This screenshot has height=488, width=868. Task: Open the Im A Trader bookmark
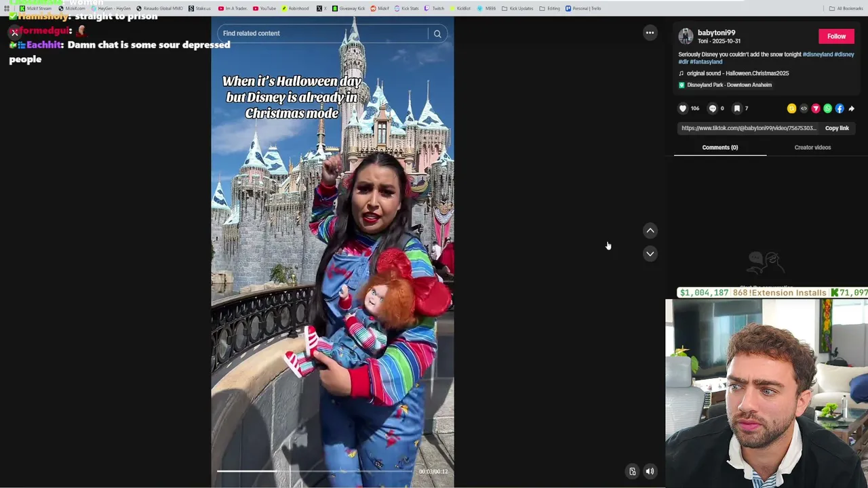pyautogui.click(x=233, y=8)
